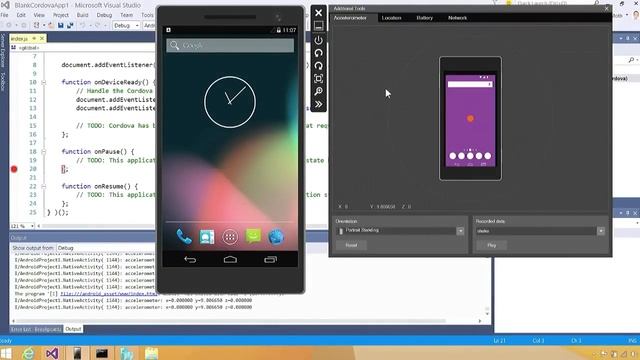This screenshot has width=640, height=360.
Task: Open the command prompt icon in taskbar
Action: [x=102, y=353]
